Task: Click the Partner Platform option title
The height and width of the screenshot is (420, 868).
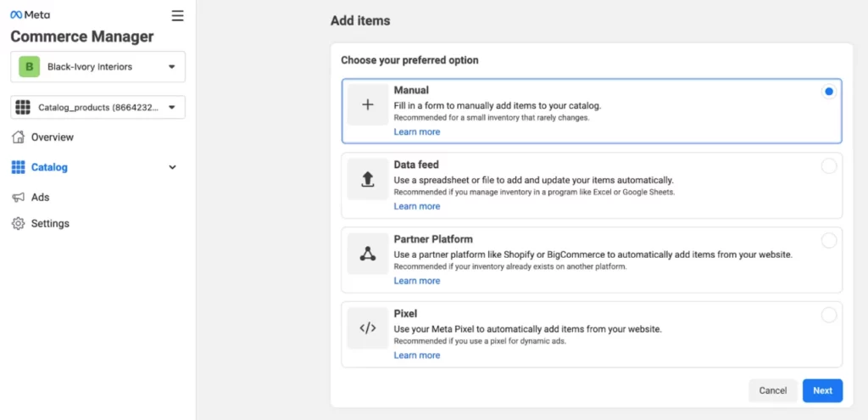Action: coord(433,239)
